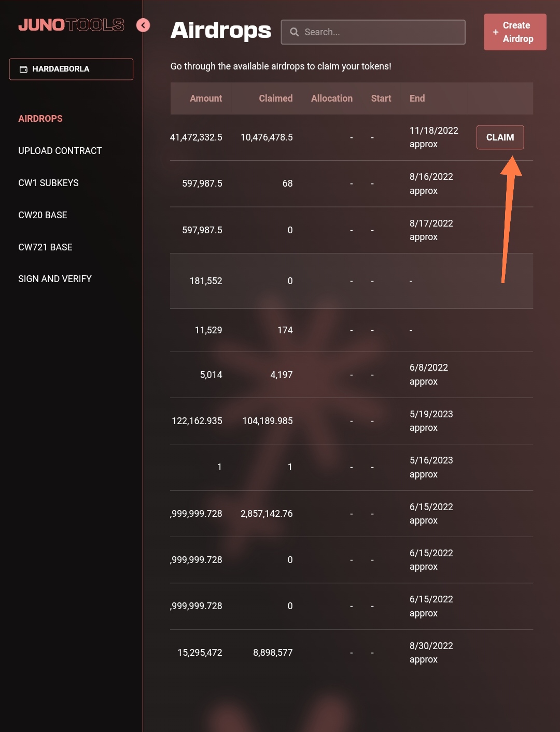Click the JunoTools logo
This screenshot has height=732, width=560.
[71, 25]
